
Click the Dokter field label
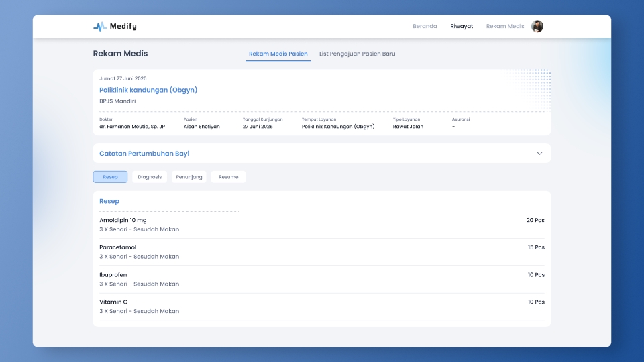coord(106,119)
